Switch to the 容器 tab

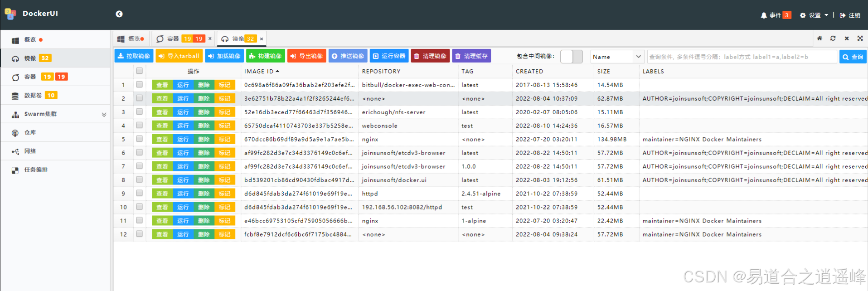[173, 39]
